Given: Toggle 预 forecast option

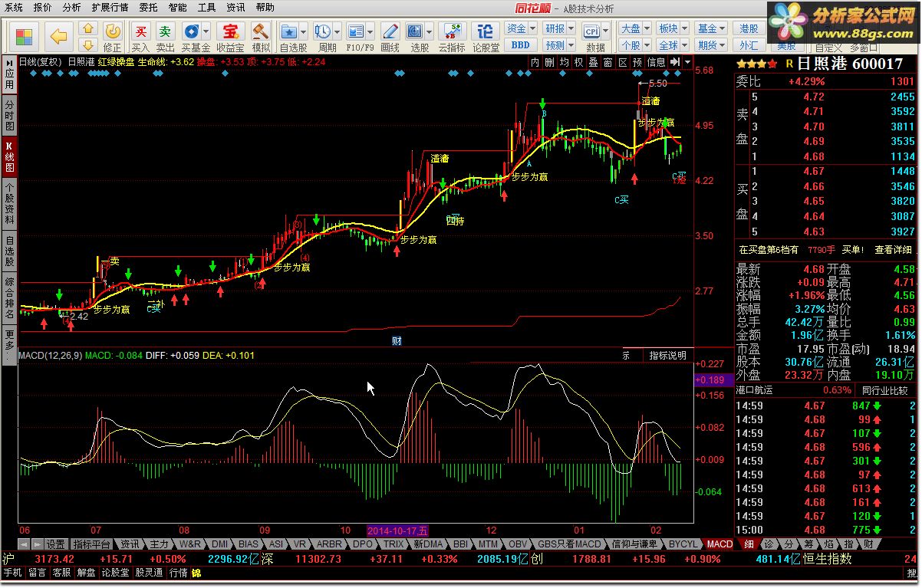Looking at the screenshot, I should (x=637, y=63).
